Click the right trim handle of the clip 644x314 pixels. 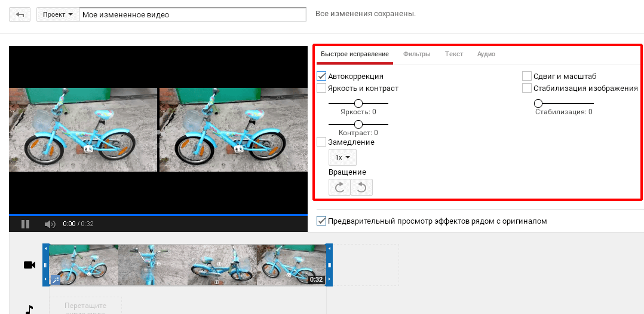pyautogui.click(x=329, y=265)
